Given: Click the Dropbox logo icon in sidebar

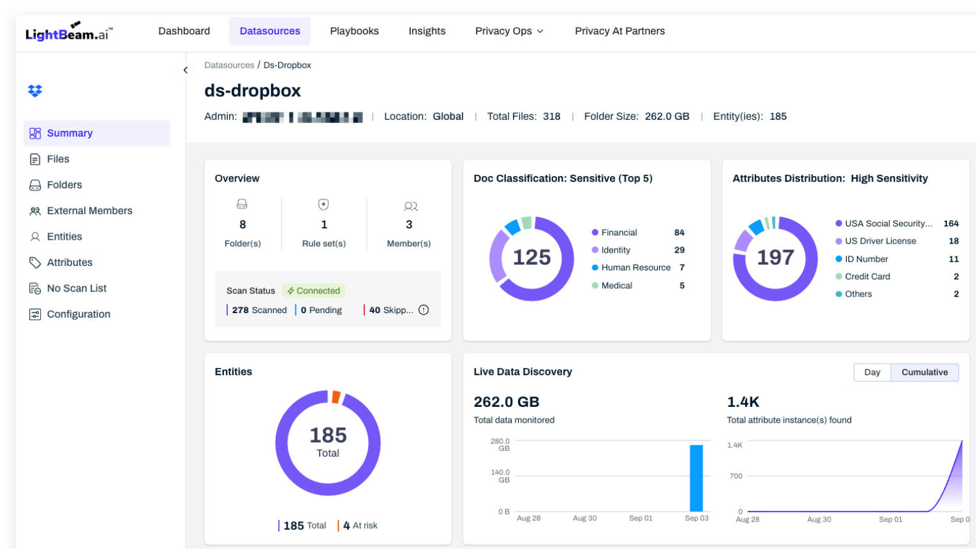Looking at the screenshot, I should [x=35, y=91].
